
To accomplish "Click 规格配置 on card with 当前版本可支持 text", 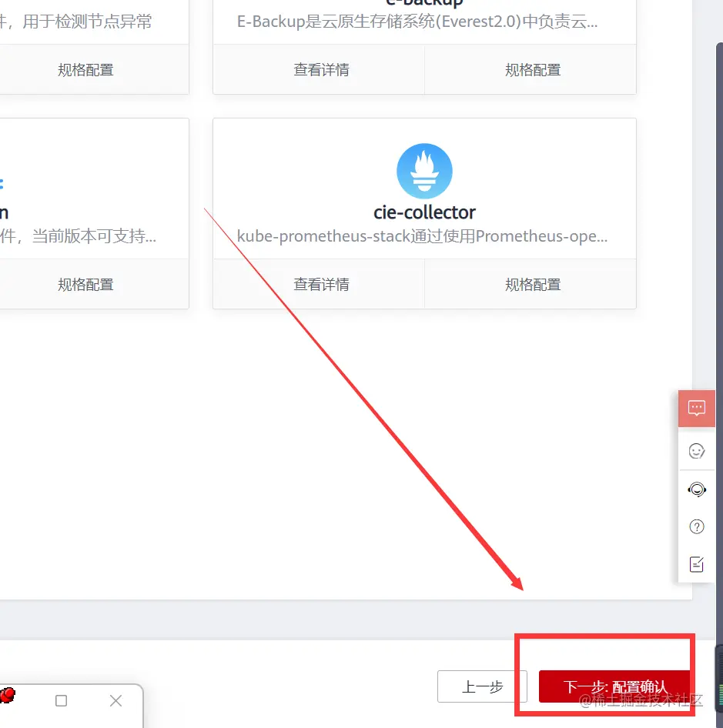I will pos(85,284).
